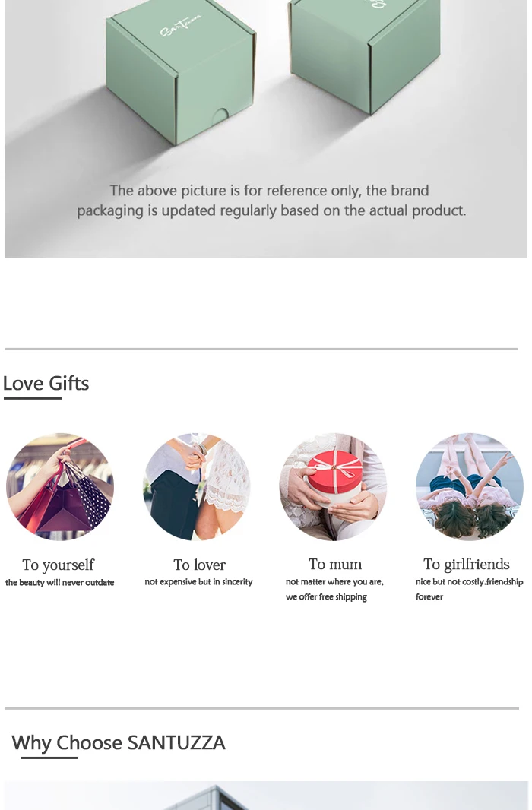Click the 'Love Gifts' section title
This screenshot has height=810, width=532.
click(46, 383)
